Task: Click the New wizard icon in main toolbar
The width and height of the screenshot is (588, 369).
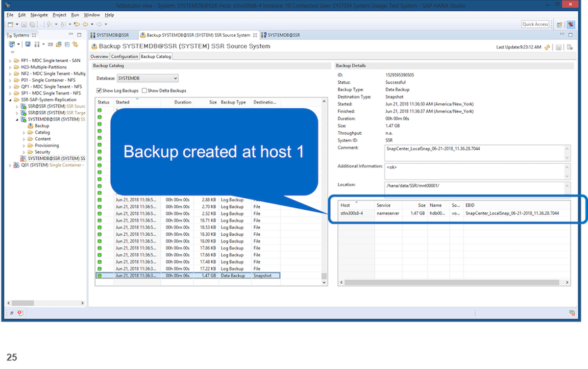Action: [x=10, y=24]
